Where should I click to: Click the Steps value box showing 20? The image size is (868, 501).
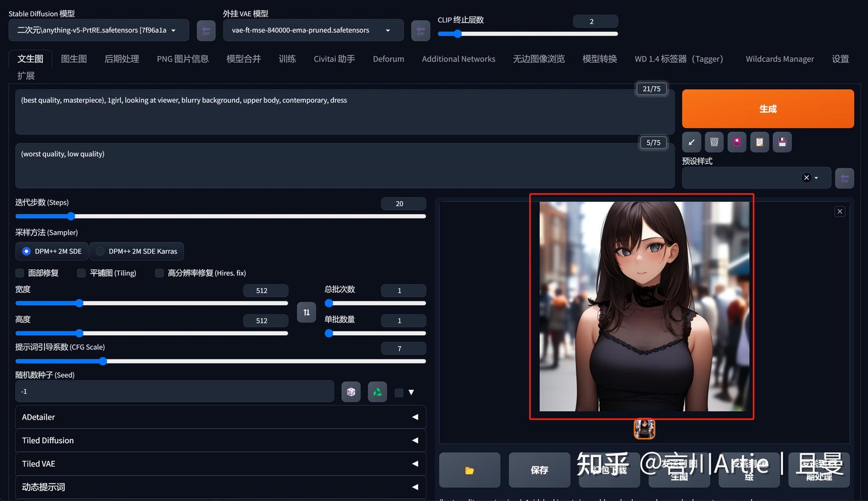click(403, 204)
